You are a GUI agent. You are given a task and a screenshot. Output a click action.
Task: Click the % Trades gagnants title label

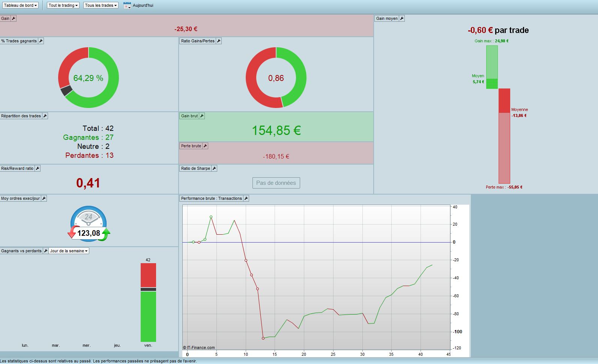[19, 41]
